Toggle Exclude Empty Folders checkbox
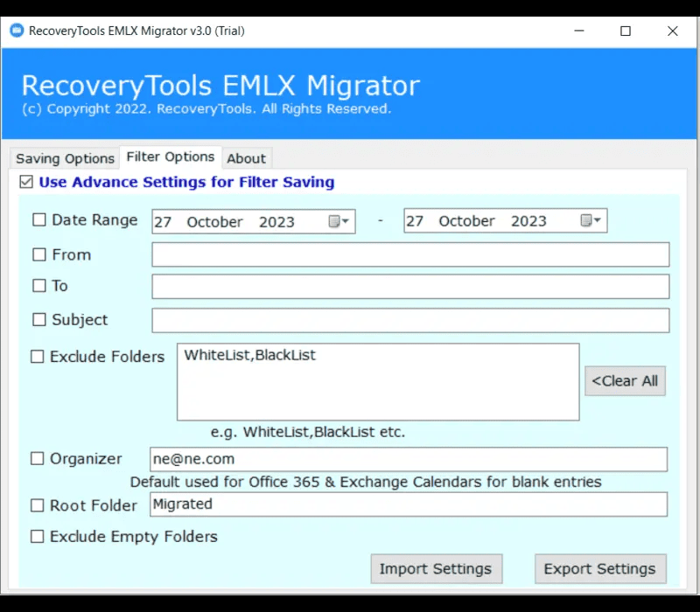The width and height of the screenshot is (700, 612). [37, 536]
